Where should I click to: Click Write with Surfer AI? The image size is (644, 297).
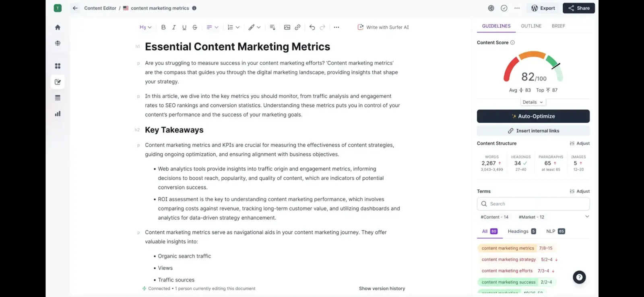[x=383, y=27]
